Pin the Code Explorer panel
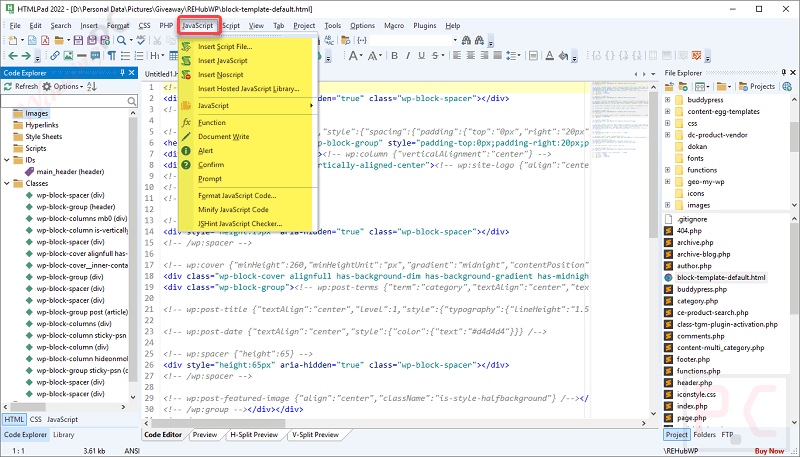800x457 pixels. pyautogui.click(x=122, y=73)
